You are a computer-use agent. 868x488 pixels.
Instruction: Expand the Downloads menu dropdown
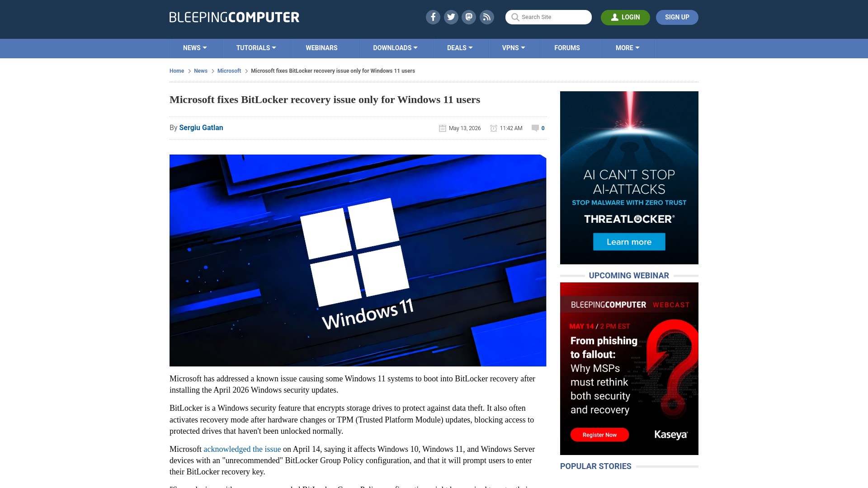[395, 48]
